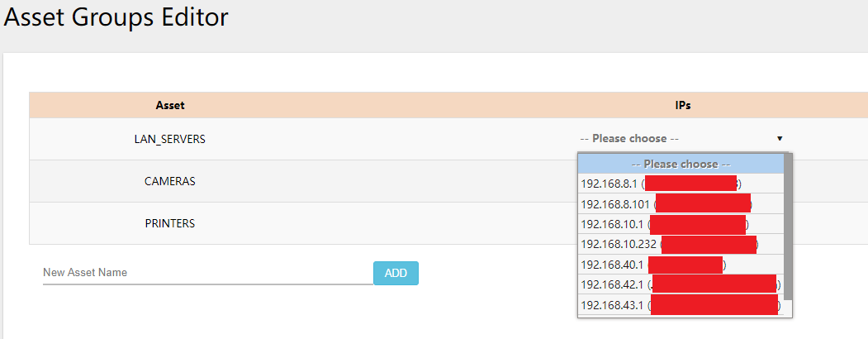
Task: Click the IP dropdown list scrollbar
Action: (x=788, y=232)
